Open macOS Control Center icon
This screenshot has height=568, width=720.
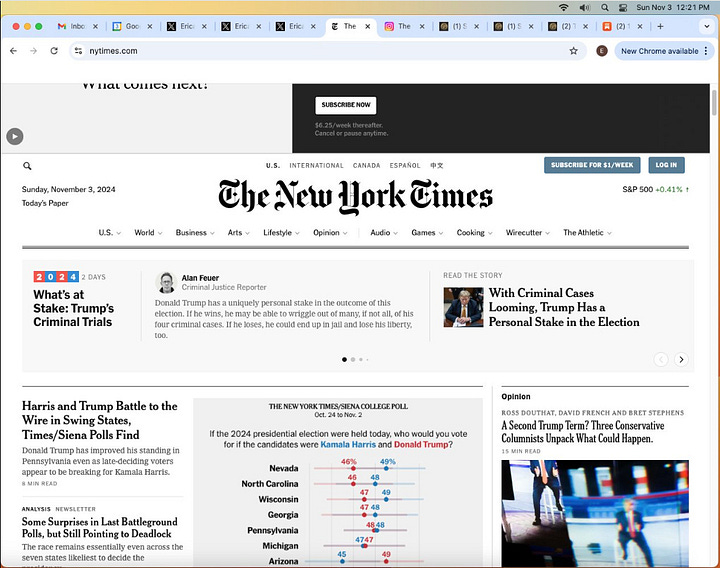(x=623, y=7)
